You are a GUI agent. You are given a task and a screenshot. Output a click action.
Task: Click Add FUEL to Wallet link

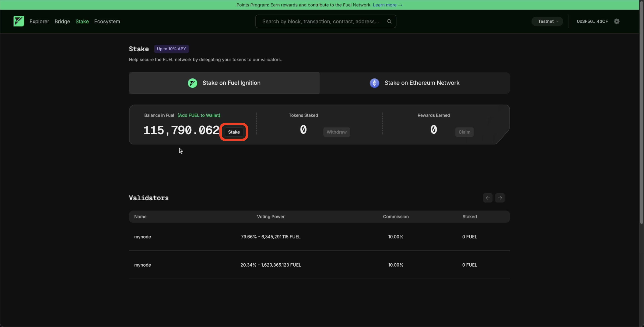point(199,115)
